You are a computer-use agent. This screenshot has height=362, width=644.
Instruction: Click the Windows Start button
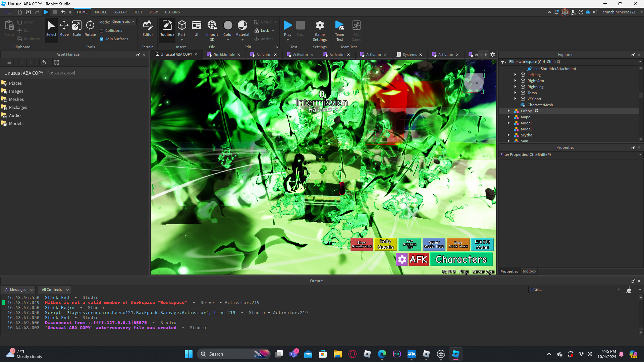tap(189, 354)
